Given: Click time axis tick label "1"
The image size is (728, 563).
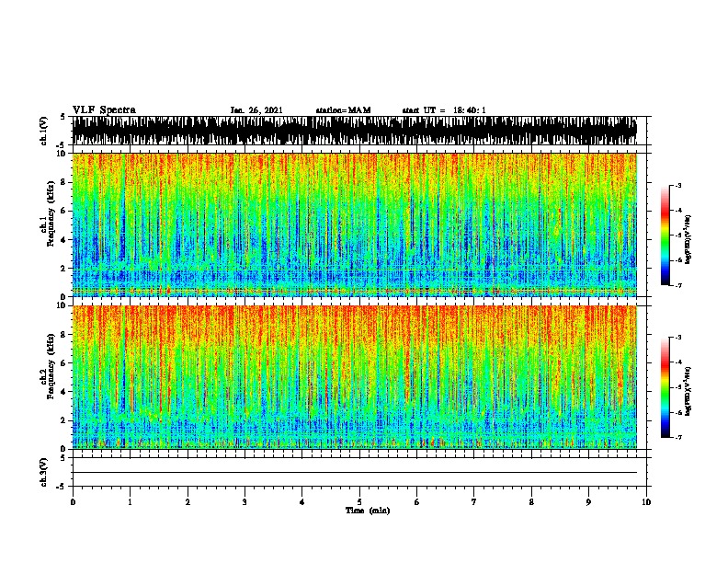Looking at the screenshot, I should pos(130,502).
